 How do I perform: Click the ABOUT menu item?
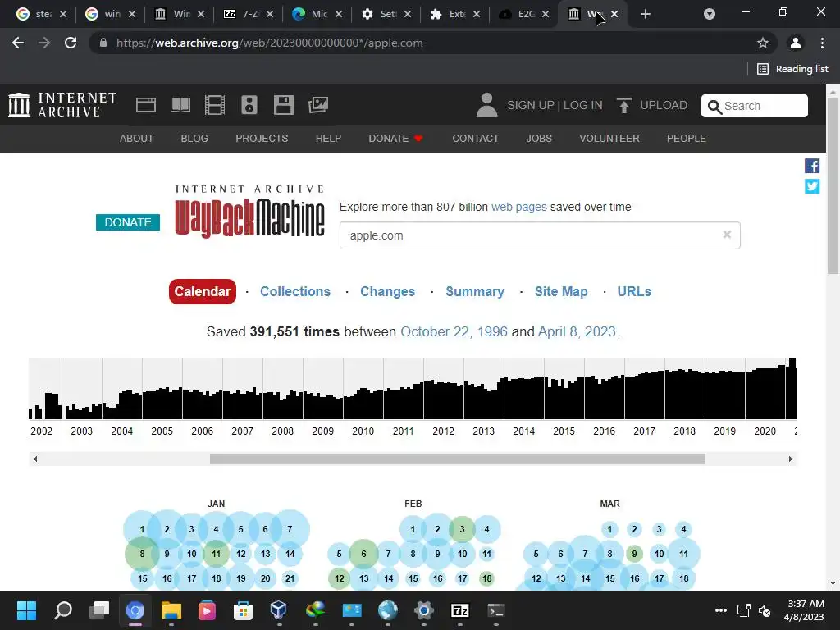pos(137,138)
